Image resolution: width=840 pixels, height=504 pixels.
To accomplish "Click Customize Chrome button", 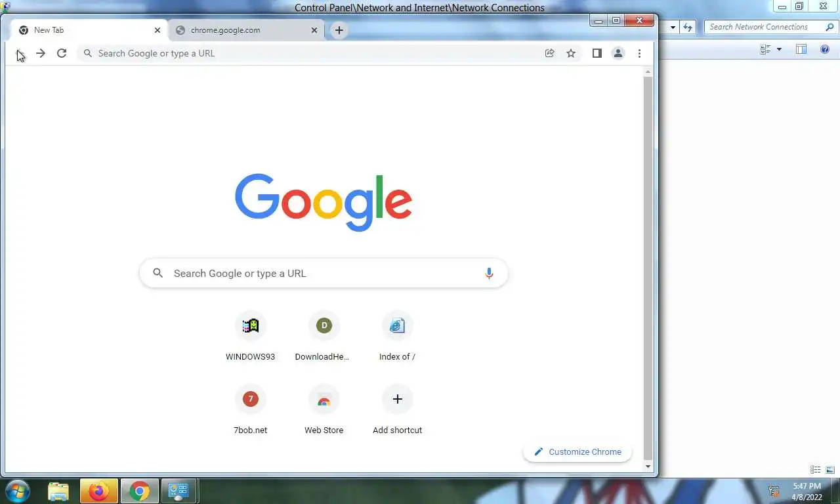I will 577,451.
